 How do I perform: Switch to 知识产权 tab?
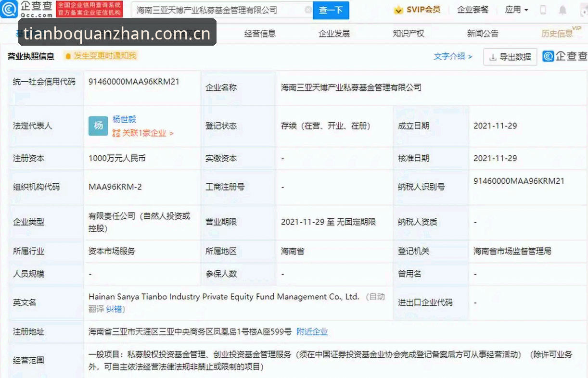pos(409,34)
